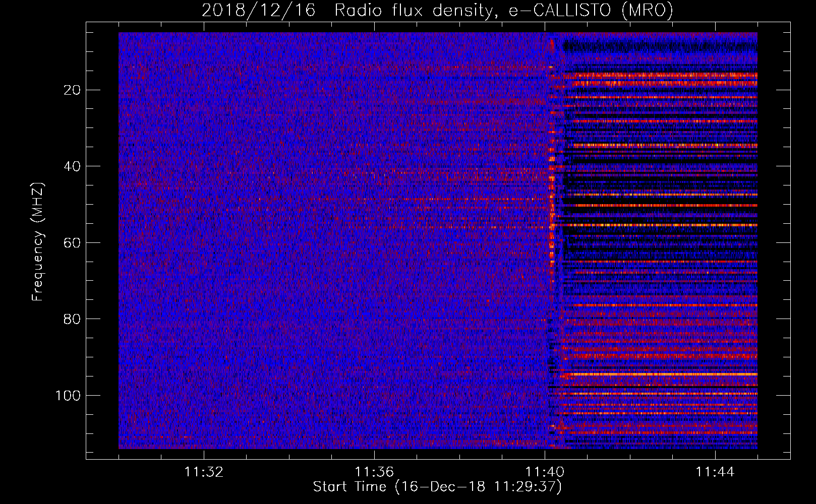Click the frequency tick label "20"
Screen dimensions: 816x504
[73, 90]
